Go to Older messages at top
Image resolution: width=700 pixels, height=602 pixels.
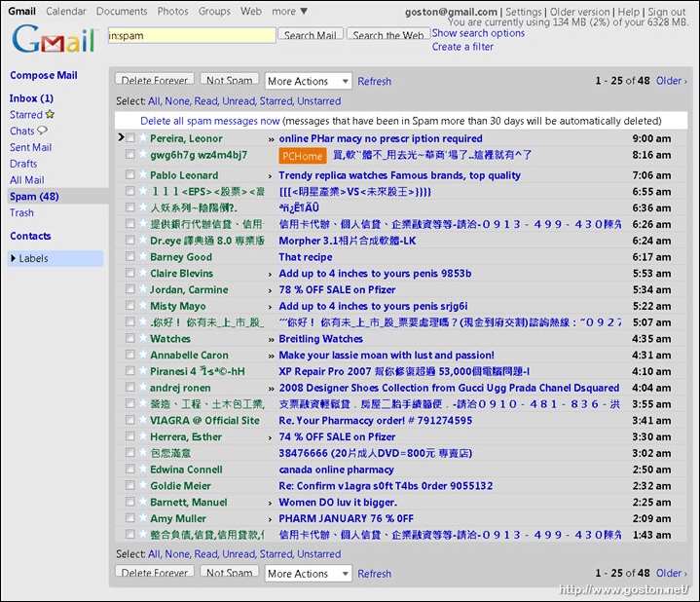click(671, 81)
